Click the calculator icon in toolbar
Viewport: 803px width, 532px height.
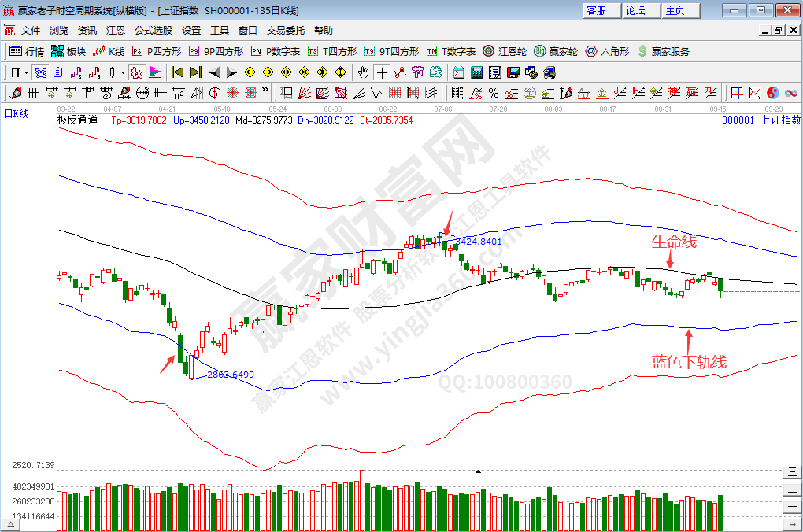tap(476, 72)
